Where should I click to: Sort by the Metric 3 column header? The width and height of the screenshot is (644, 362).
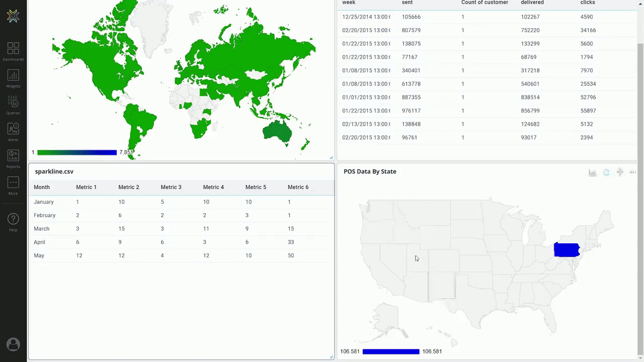pyautogui.click(x=171, y=187)
